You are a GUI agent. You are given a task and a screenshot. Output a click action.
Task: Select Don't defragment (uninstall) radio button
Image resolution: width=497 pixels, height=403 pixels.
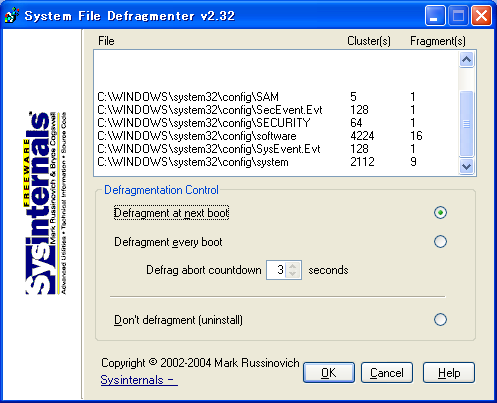[x=440, y=319]
